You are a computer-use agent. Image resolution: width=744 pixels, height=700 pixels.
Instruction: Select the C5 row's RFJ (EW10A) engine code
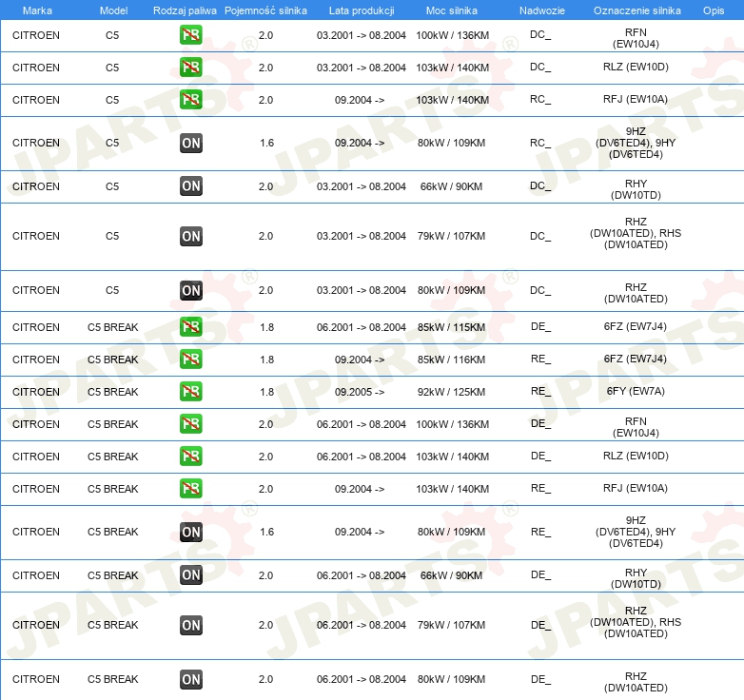tap(636, 99)
